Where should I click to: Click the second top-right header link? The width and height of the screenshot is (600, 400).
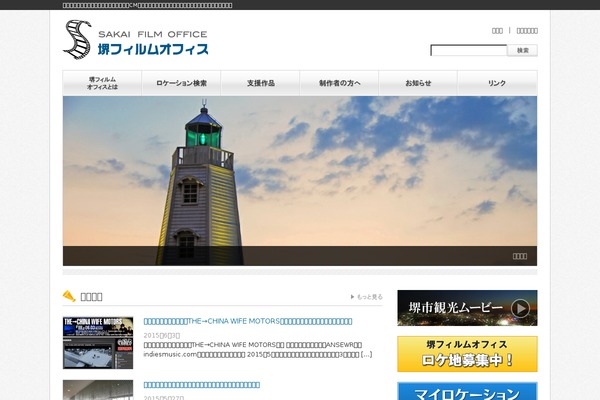[527, 31]
